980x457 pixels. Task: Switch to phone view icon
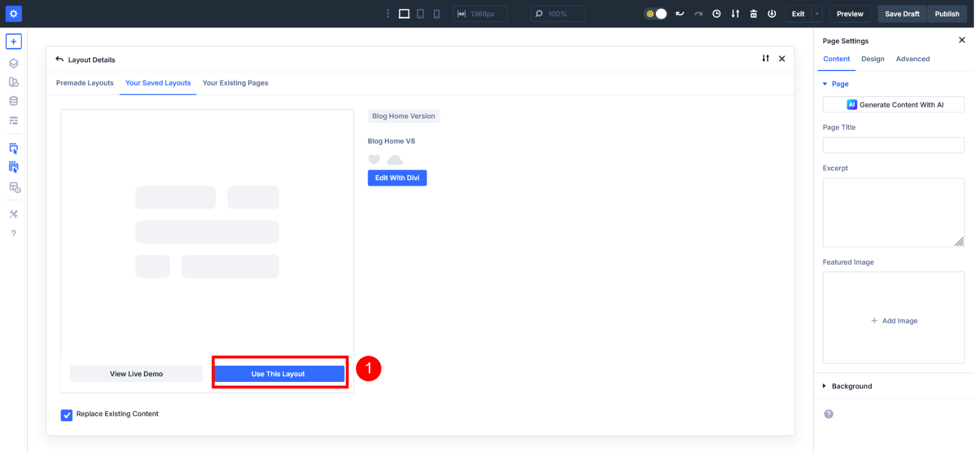[436, 13]
